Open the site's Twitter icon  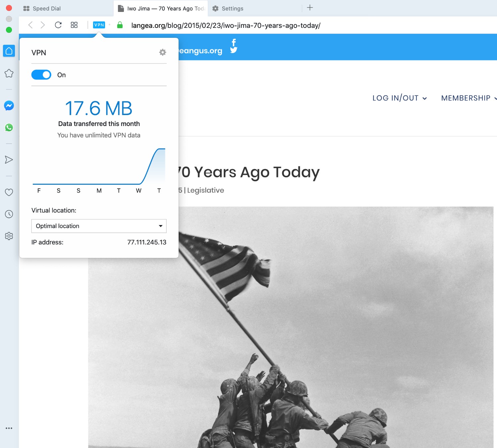pos(234,50)
